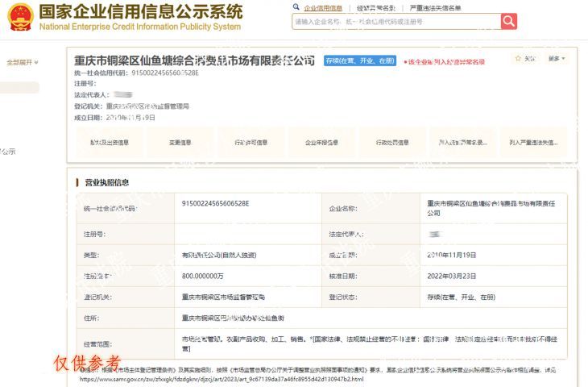Open the samr.gov.cn notice link at the bottom
The image size is (588, 387).
tap(222, 379)
